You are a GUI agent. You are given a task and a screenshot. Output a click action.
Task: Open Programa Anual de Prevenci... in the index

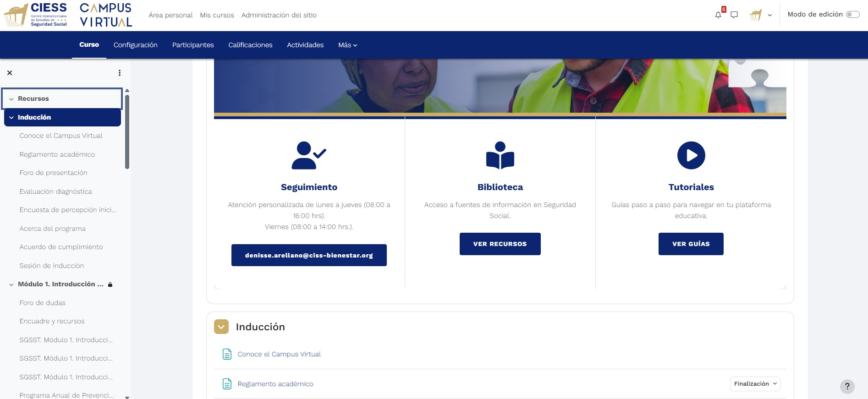(x=66, y=395)
